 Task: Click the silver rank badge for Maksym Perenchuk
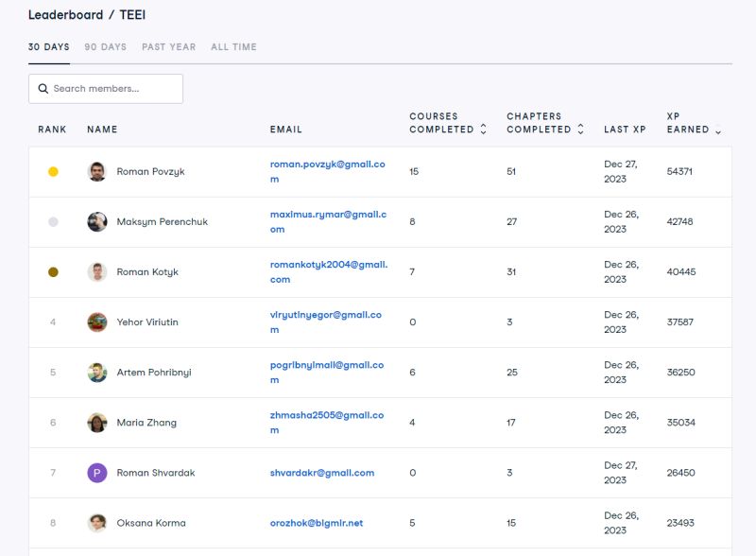53,222
